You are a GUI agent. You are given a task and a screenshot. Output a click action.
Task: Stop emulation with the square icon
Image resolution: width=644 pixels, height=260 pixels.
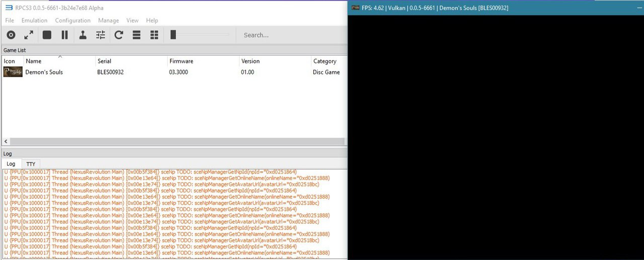point(47,35)
